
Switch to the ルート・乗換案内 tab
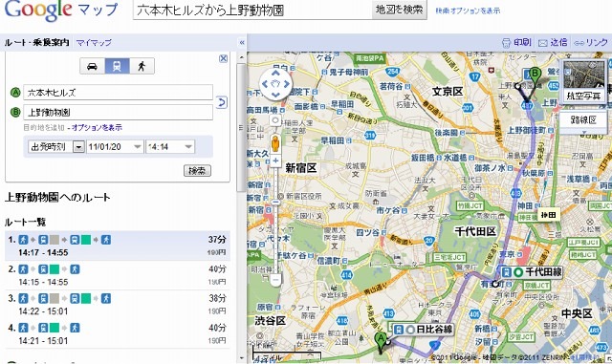click(x=37, y=43)
